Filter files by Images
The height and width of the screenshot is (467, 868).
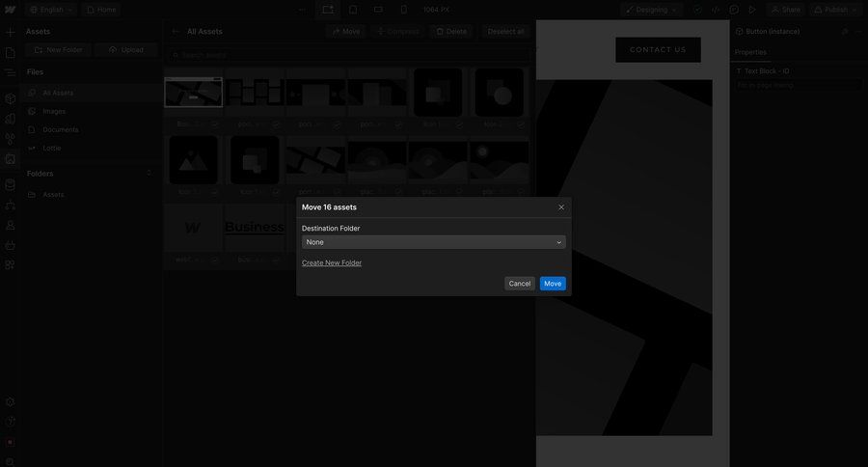92,111
